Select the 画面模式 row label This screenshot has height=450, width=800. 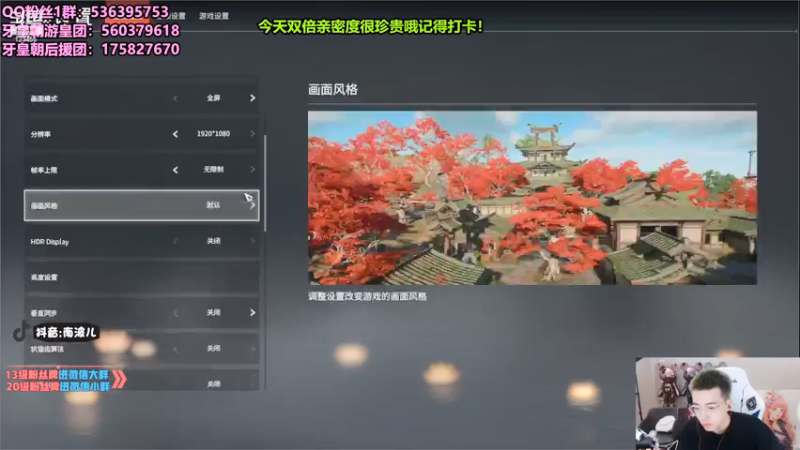(44, 98)
